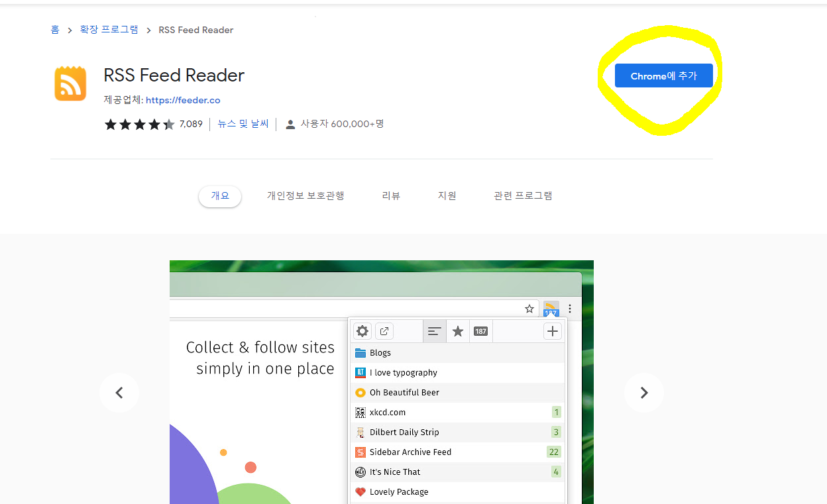The height and width of the screenshot is (504, 827).
Task: Select the Sidebar Archive Feed text
Action: coord(410,452)
